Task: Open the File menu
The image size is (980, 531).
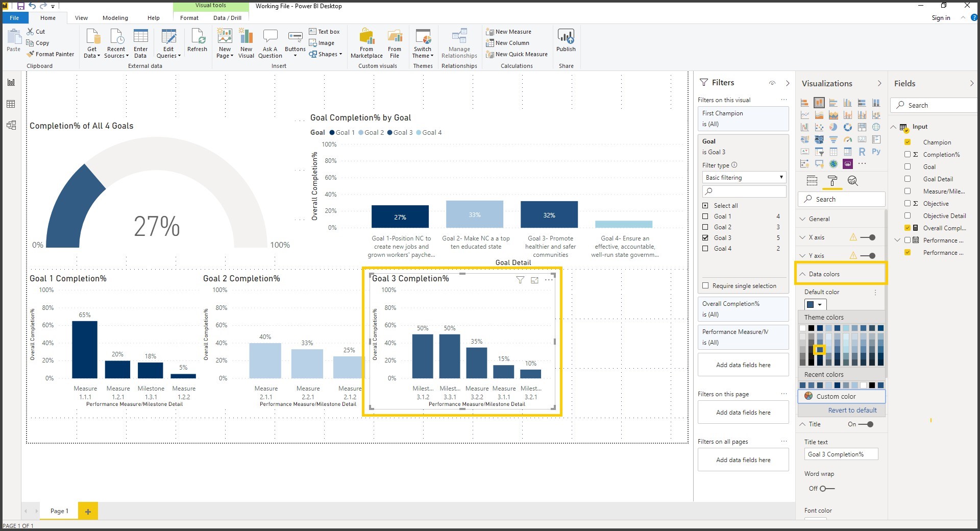Action: (14, 18)
